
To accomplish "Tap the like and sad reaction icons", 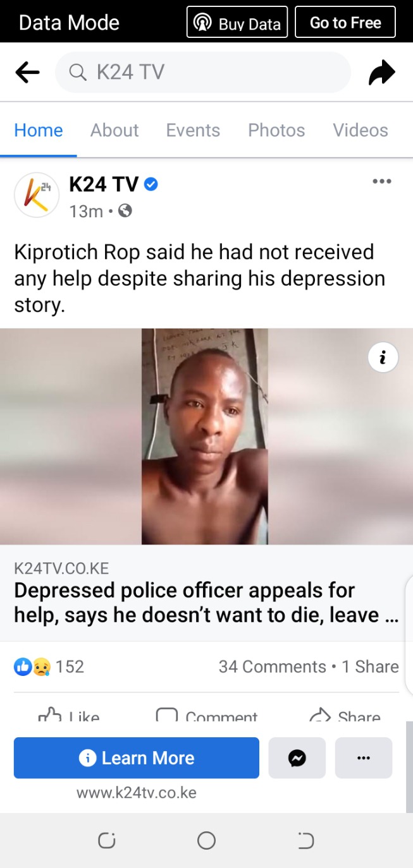I will coord(32,666).
